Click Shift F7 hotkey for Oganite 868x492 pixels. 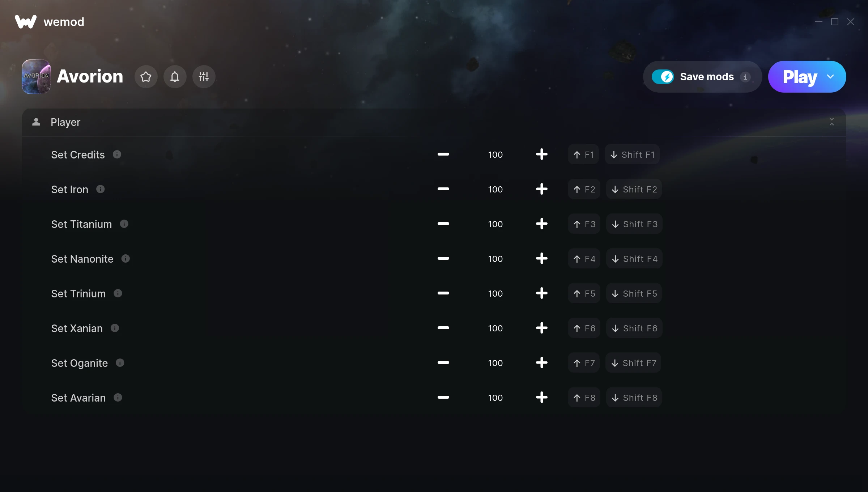click(x=633, y=363)
